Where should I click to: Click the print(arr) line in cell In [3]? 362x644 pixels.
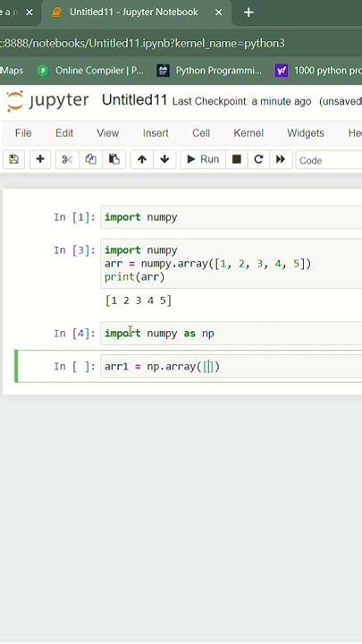(x=135, y=277)
